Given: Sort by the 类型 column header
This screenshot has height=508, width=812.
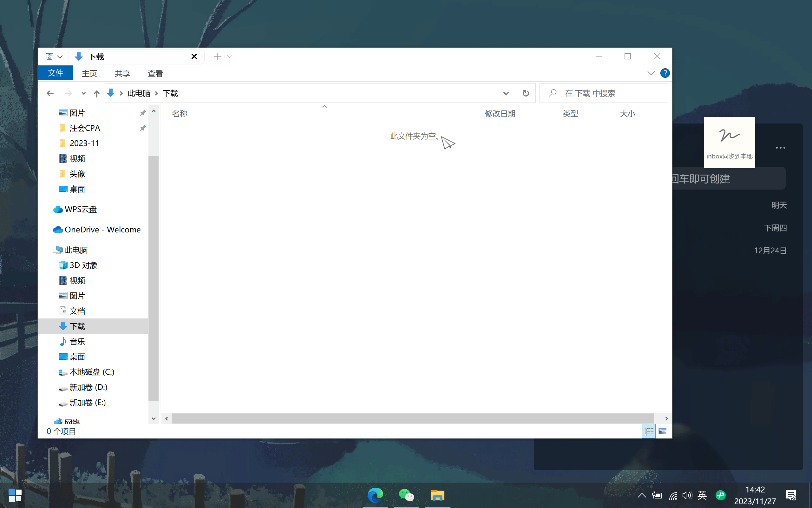Looking at the screenshot, I should [x=570, y=114].
